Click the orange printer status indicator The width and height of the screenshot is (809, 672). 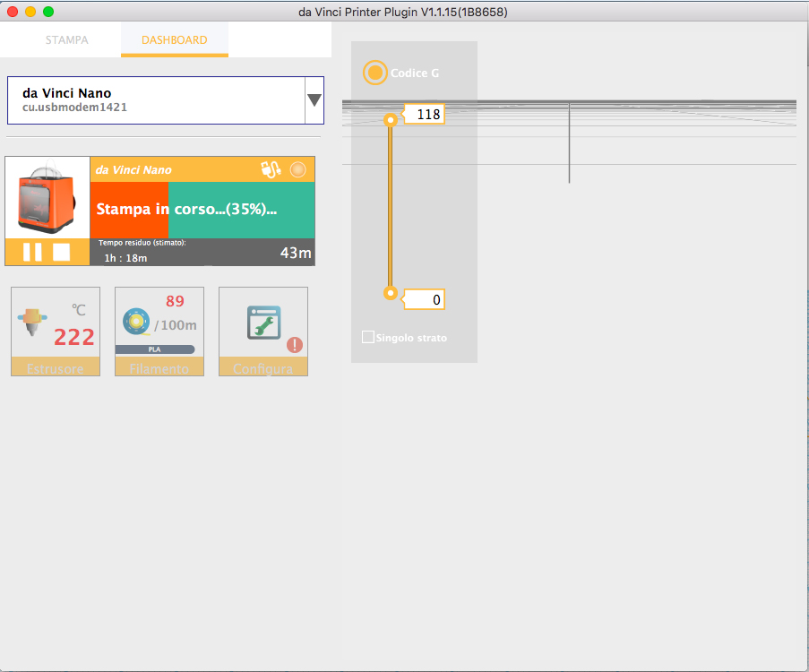click(297, 169)
